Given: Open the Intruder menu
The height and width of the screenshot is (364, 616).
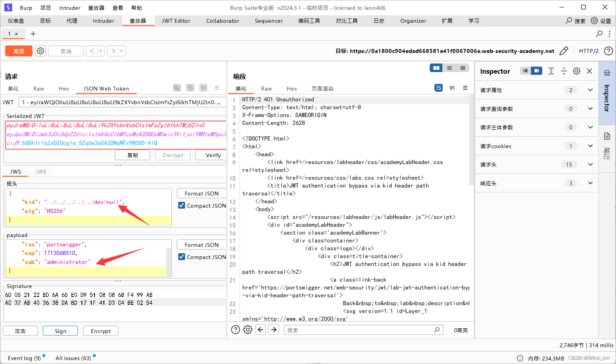Looking at the screenshot, I should (70, 8).
